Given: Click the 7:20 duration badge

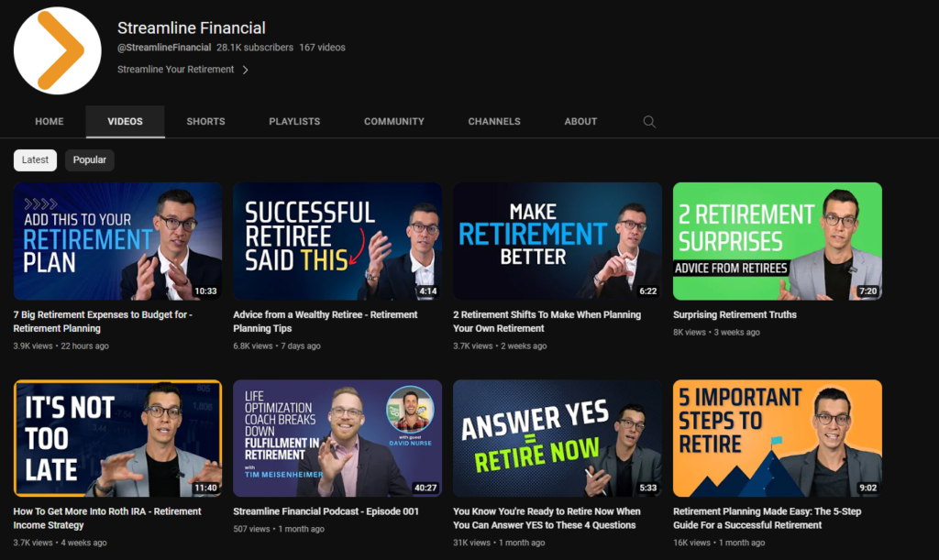Looking at the screenshot, I should pos(867,291).
